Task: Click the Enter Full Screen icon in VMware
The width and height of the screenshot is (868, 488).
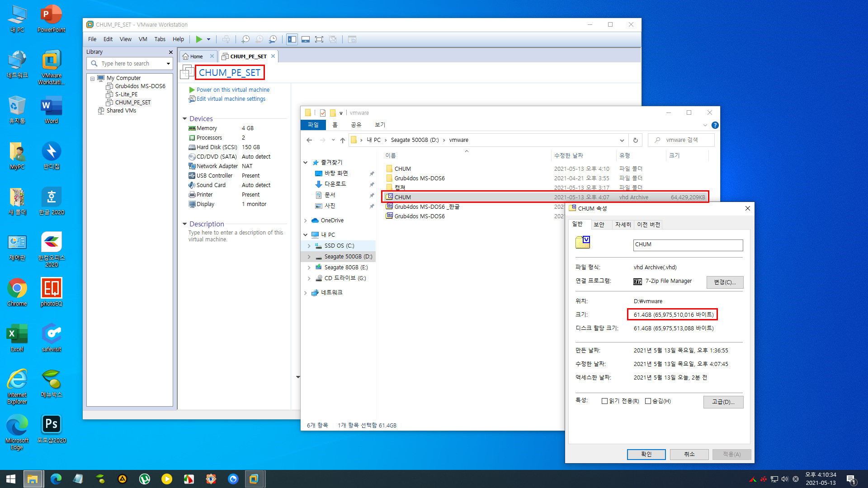Action: (319, 39)
